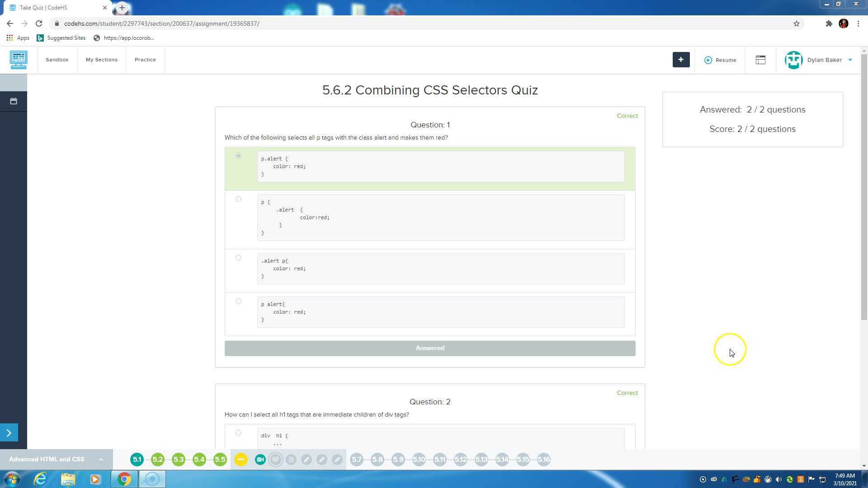Click the Resume button
The image size is (868, 488).
[720, 60]
